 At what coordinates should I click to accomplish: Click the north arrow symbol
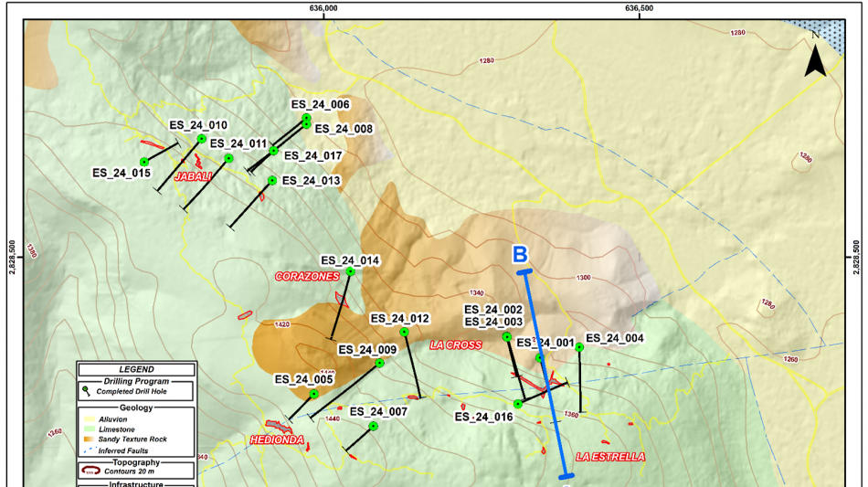[x=815, y=59]
